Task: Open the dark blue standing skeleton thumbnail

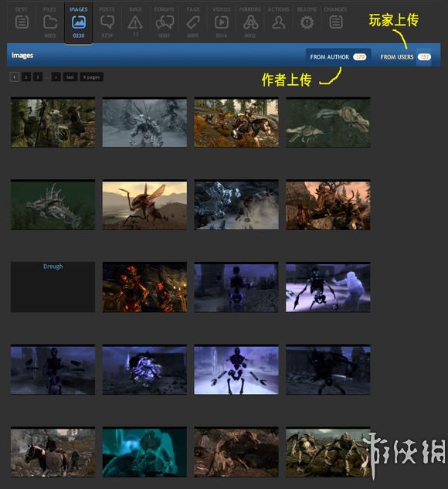Action: (x=236, y=287)
